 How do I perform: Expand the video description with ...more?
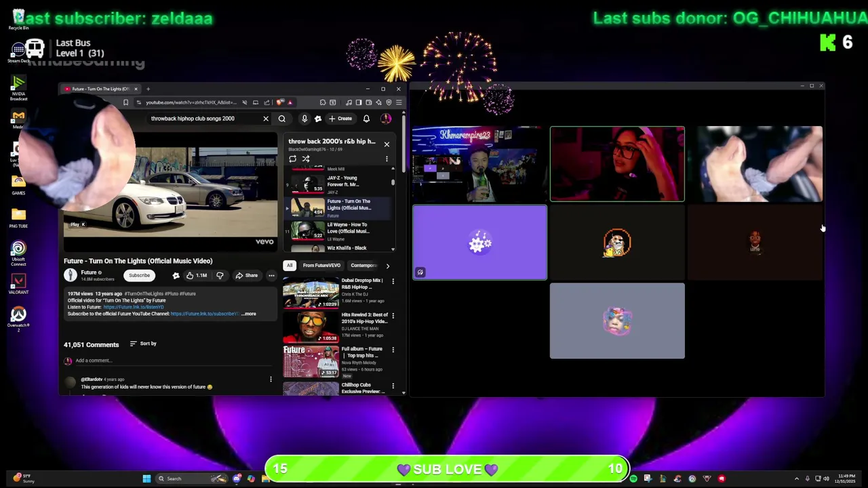tap(248, 314)
